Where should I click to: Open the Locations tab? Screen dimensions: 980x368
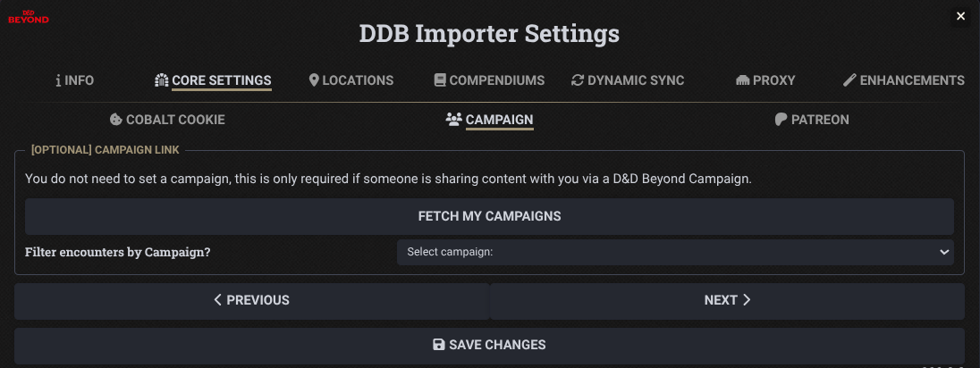351,80
